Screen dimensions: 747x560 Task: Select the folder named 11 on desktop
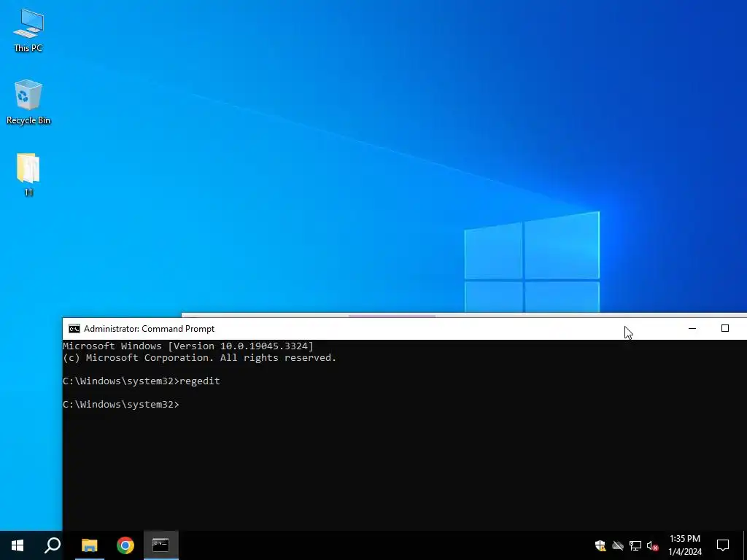pyautogui.click(x=28, y=174)
